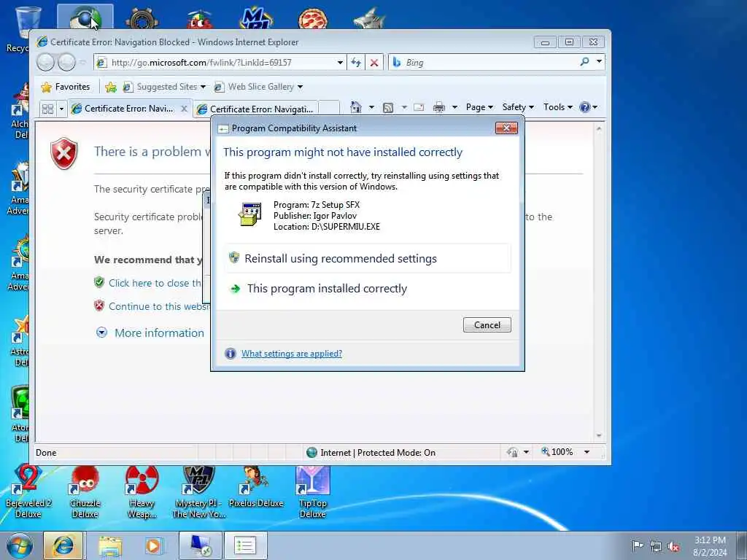Open Windows Explorer folder taskbar icon
747x560 pixels.
111,545
